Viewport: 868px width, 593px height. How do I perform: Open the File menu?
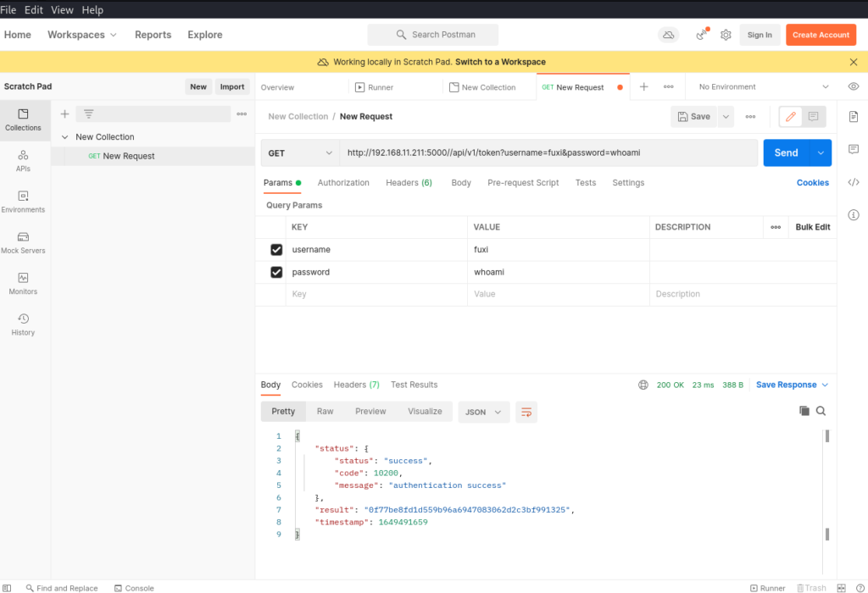pyautogui.click(x=8, y=10)
